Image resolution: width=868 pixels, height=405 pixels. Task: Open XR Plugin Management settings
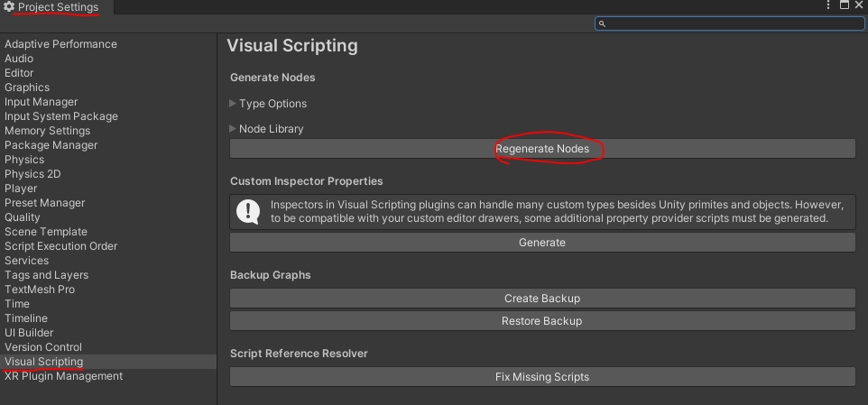pos(64,376)
